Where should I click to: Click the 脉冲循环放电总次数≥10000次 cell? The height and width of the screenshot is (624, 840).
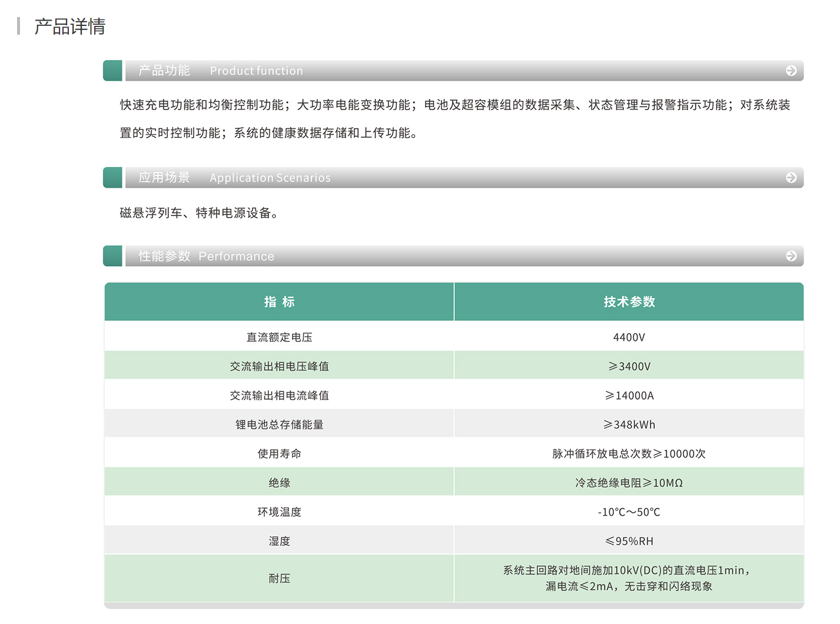629,454
